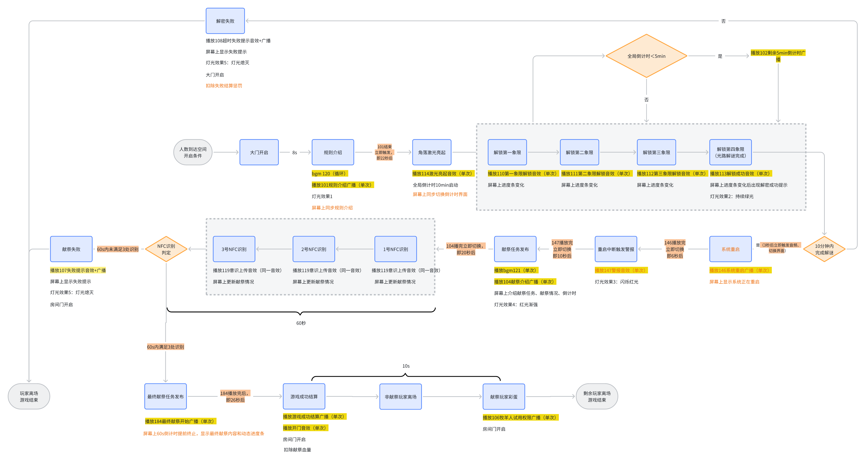Click the 播放184最终献祭开始广播 text
Image resolution: width=868 pixels, height=461 pixels.
tap(181, 421)
